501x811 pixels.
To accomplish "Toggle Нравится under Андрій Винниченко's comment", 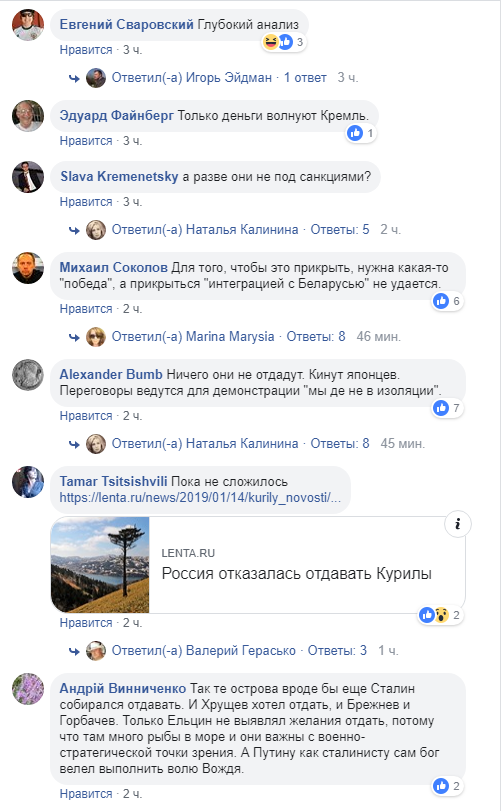I will [86, 794].
